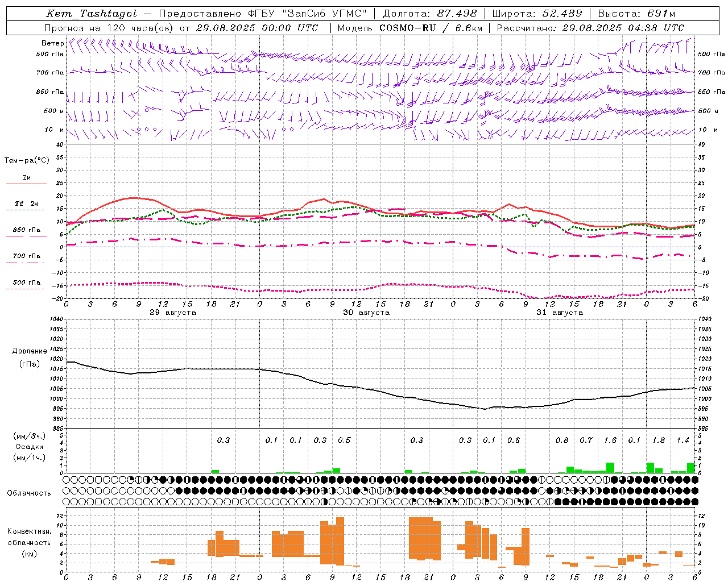Click the (гПа) unit under Давление
Image resolution: width=728 pixels, height=582 pixels.
tap(30, 364)
